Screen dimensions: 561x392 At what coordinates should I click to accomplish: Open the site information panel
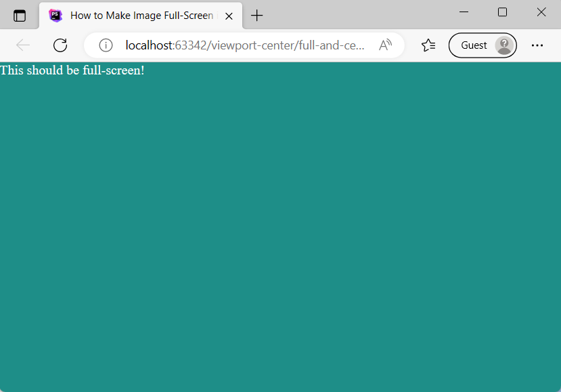tap(105, 45)
